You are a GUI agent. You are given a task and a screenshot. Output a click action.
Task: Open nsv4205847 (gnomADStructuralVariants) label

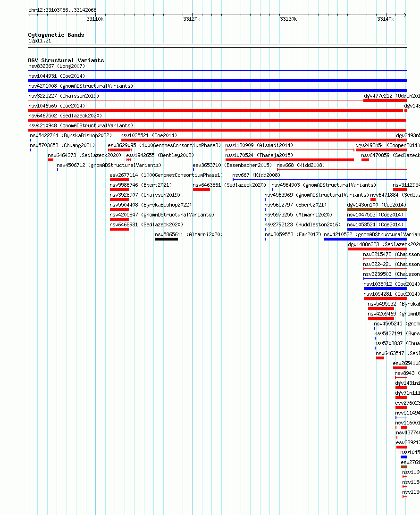(162, 215)
